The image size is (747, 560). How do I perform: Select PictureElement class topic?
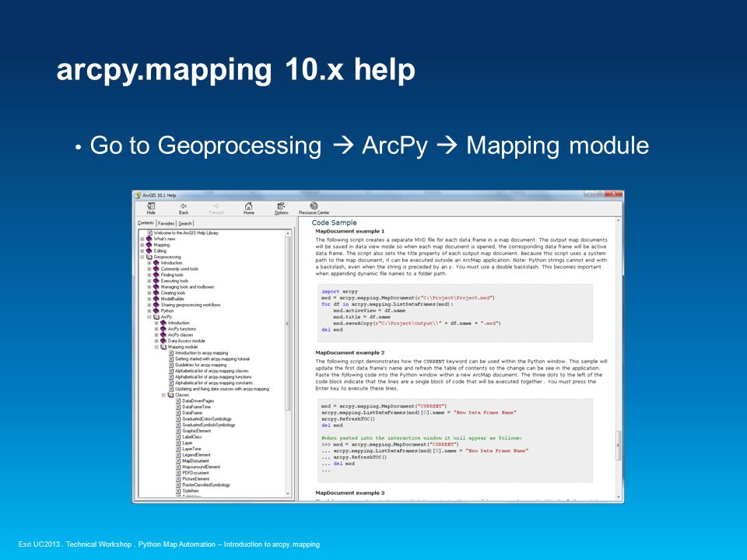[196, 479]
